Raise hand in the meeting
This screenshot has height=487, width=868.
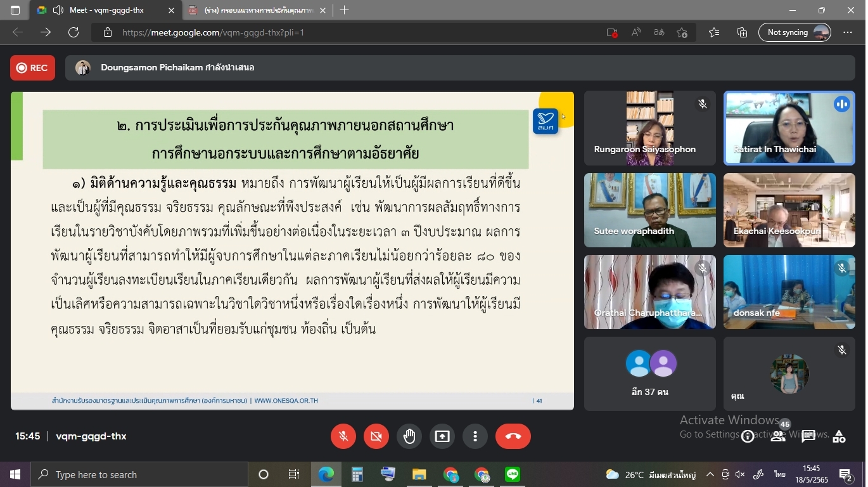[x=409, y=436]
